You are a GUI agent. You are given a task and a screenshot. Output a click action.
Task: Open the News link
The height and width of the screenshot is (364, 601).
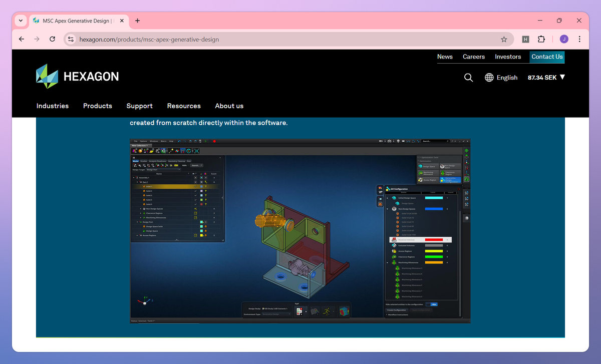tap(445, 57)
